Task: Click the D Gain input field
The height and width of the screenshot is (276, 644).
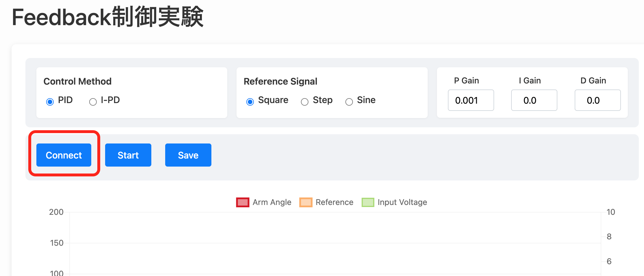Action: pyautogui.click(x=598, y=100)
